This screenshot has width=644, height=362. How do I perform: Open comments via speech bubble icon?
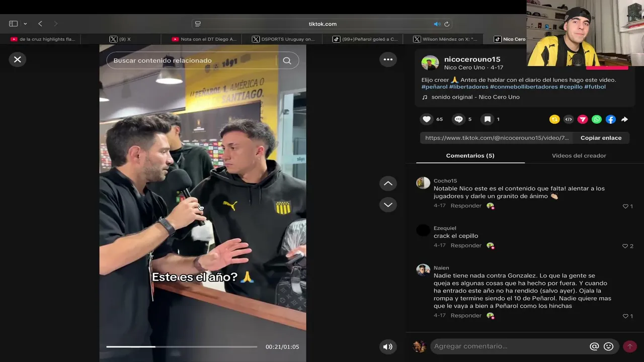coord(458,119)
